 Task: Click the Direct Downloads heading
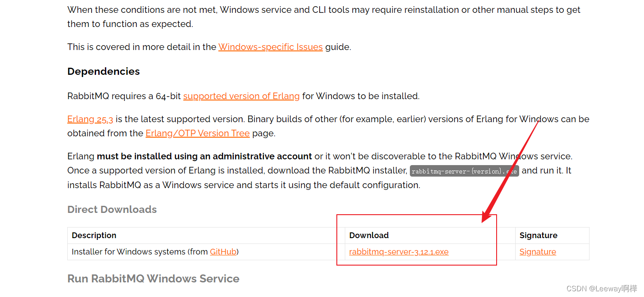[112, 209]
